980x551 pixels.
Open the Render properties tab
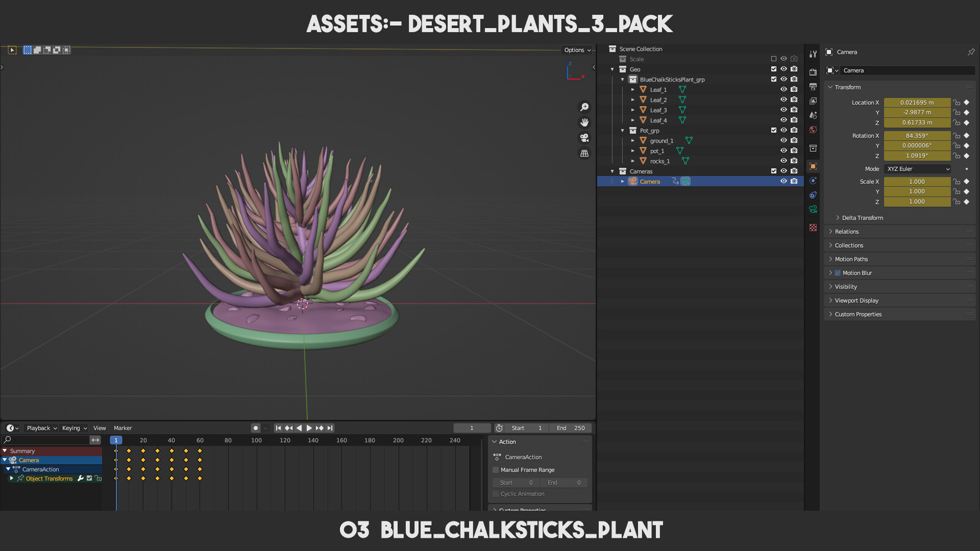click(813, 72)
